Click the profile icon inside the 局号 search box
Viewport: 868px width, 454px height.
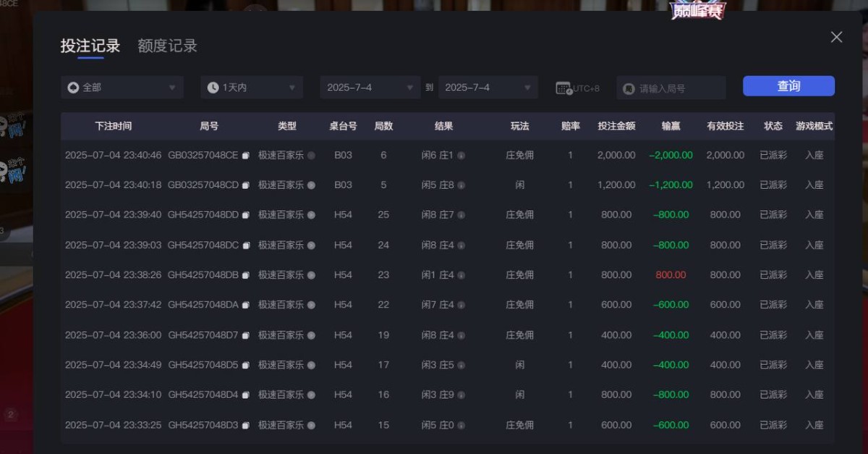tap(628, 88)
